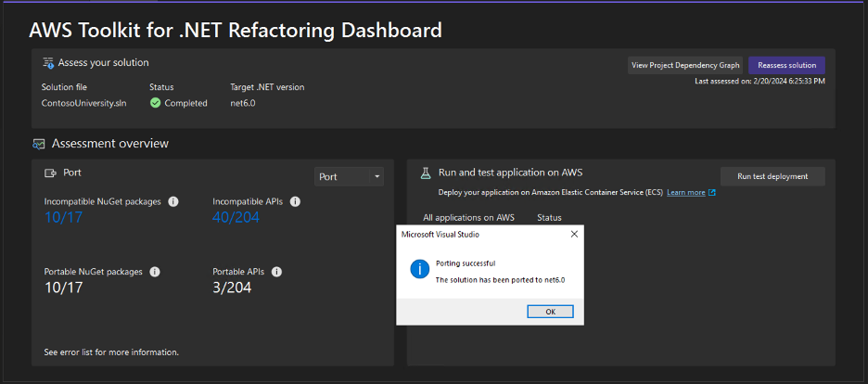
Task: Click the Assessment overview chart icon
Action: point(38,145)
